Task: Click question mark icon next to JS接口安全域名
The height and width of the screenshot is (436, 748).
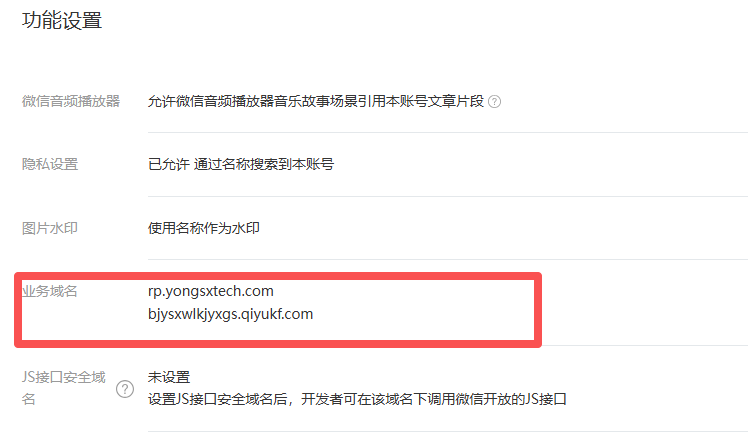Action: pos(125,389)
